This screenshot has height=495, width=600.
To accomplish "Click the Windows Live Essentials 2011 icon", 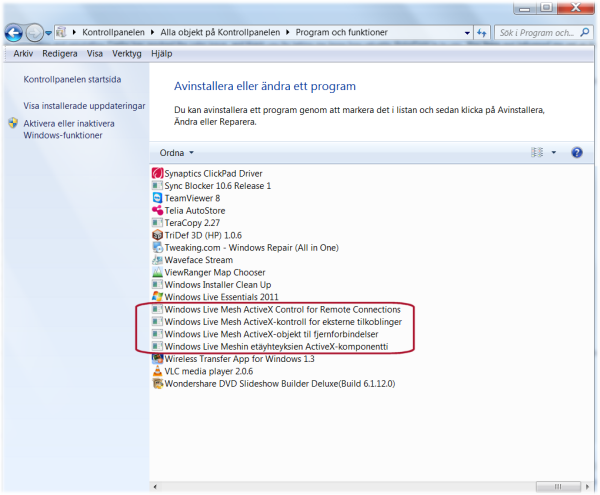I will (x=157, y=297).
